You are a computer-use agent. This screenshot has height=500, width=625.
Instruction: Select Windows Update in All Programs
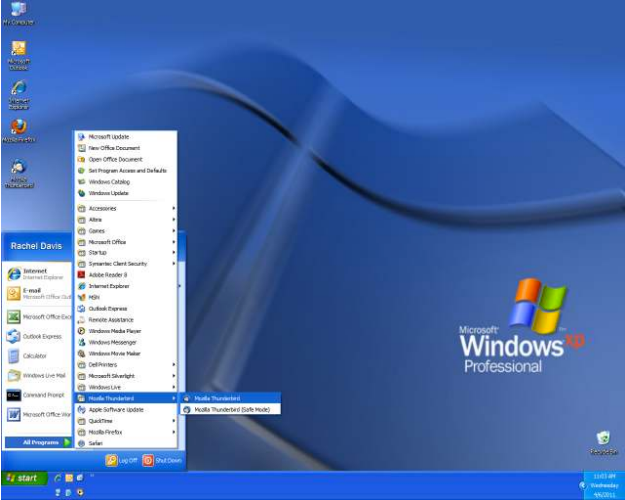(126, 193)
